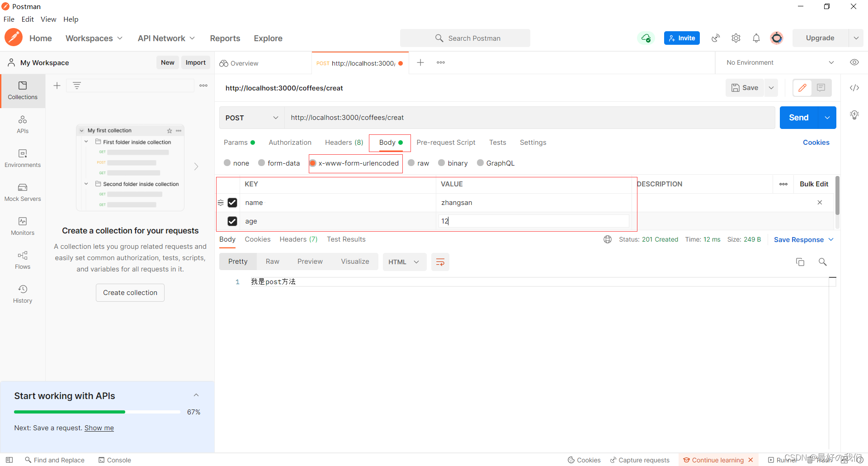Open the info lightbulb icon
The height and width of the screenshot is (466, 868).
854,115
